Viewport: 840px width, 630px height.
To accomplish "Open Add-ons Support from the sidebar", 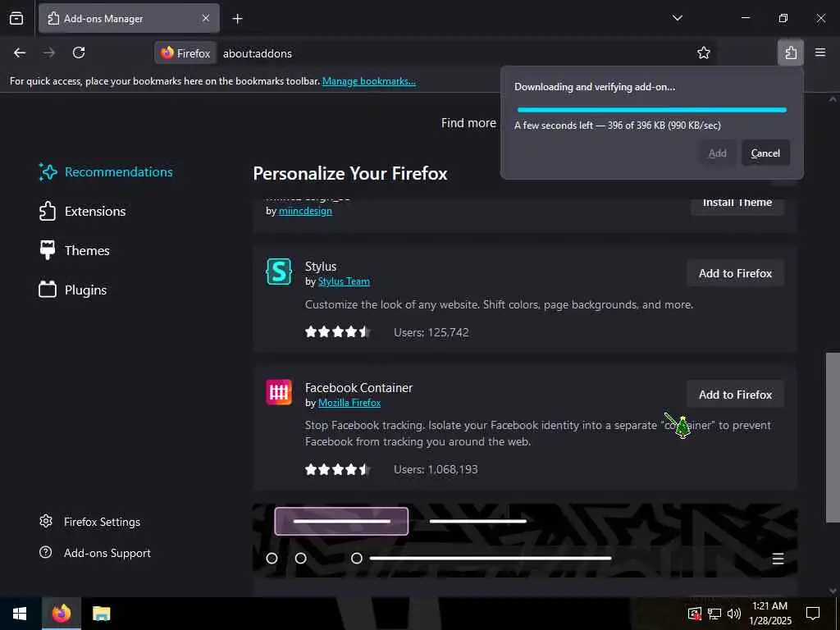I will point(95,552).
